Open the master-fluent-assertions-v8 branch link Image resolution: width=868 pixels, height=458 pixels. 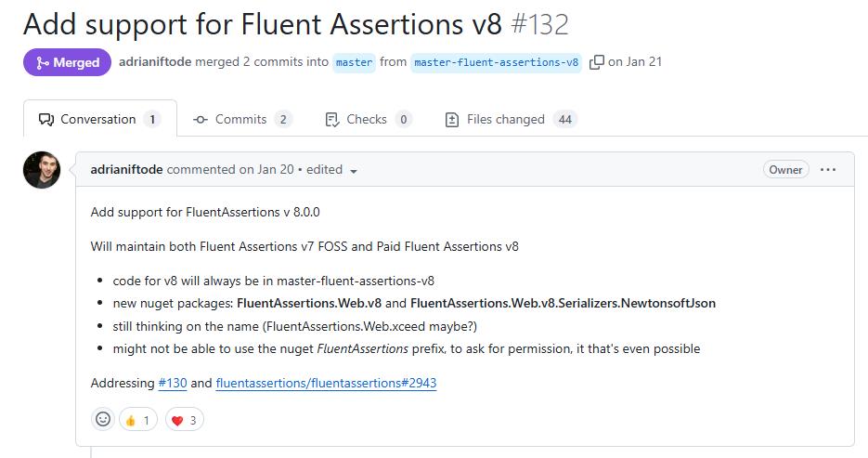(x=496, y=62)
